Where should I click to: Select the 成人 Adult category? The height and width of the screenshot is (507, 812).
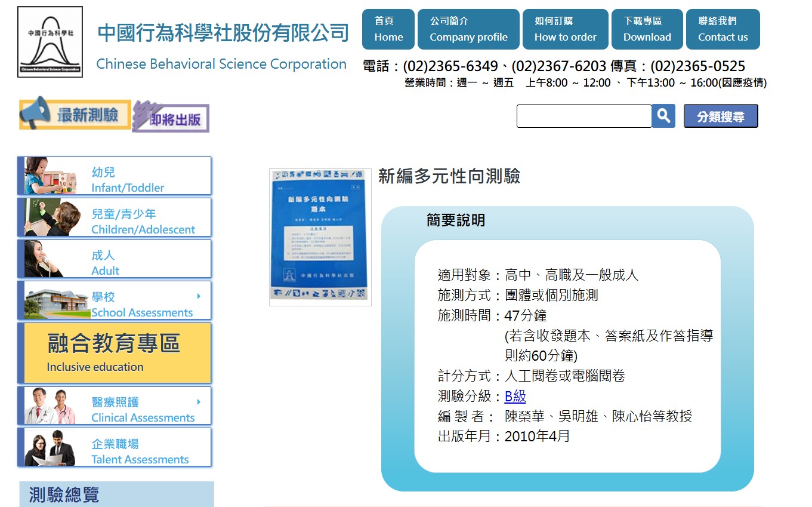[115, 259]
